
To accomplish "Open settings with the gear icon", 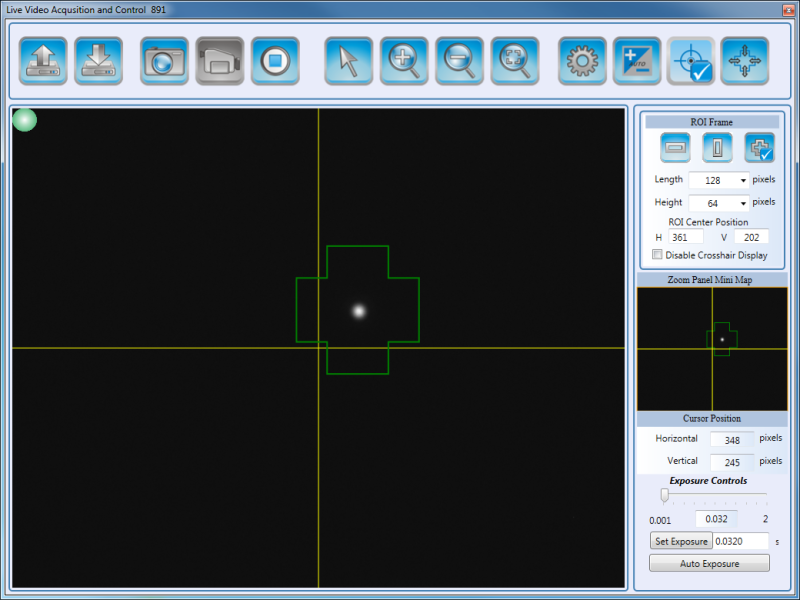I will pos(582,61).
